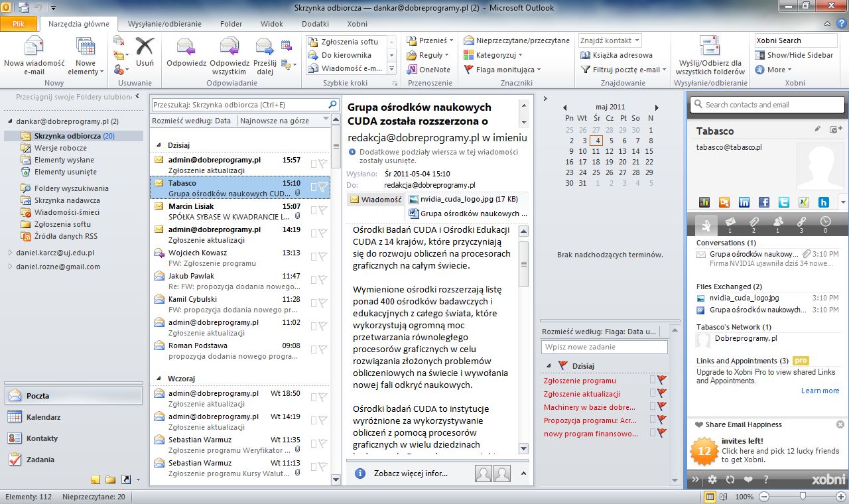The height and width of the screenshot is (504, 849).
Task: Click the Xobni help question mark
Action: [x=766, y=479]
